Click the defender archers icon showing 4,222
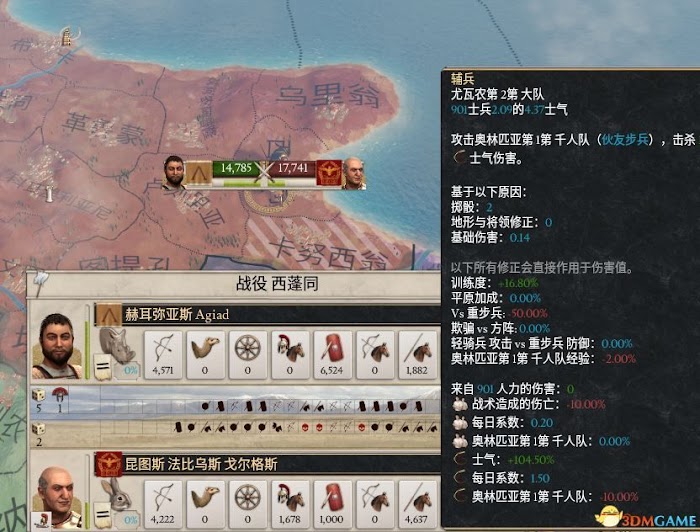Screen dimensions: 700x532 point(163,504)
